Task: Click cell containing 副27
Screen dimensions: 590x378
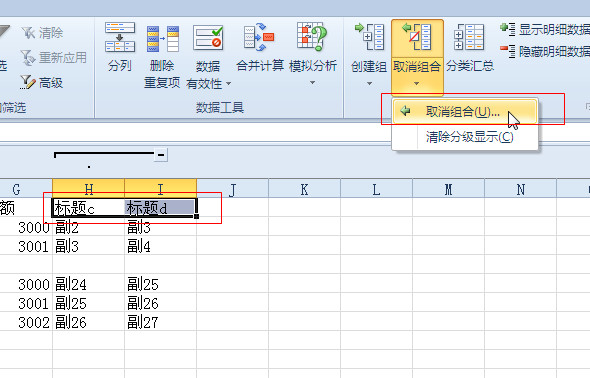Action: (x=160, y=322)
